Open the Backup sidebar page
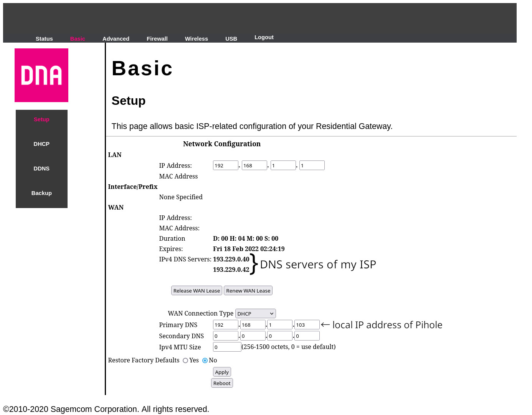 (41, 193)
